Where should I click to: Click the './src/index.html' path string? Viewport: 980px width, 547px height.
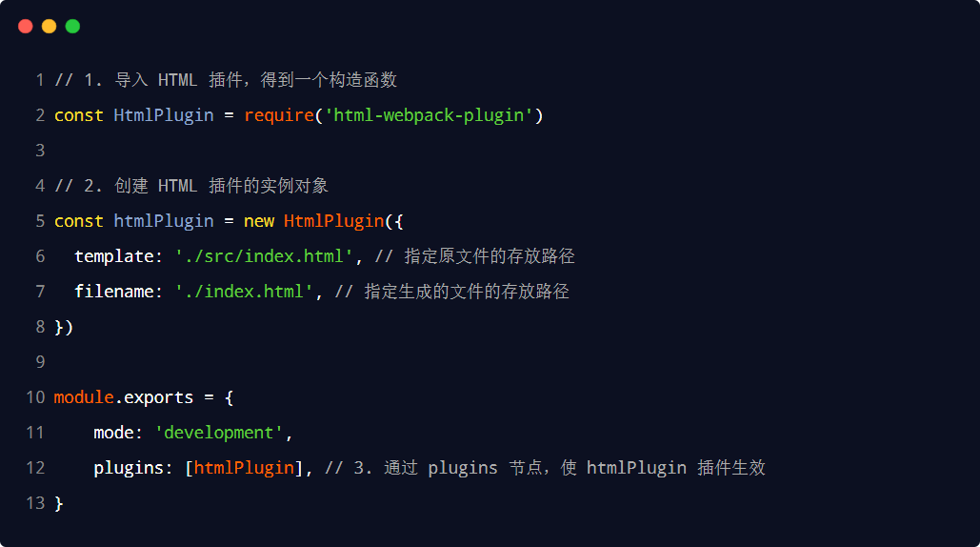(264, 256)
